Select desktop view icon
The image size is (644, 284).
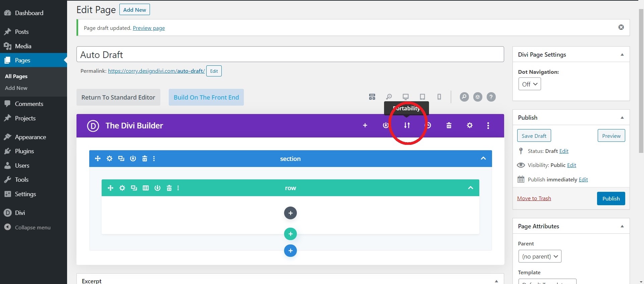[x=406, y=97]
